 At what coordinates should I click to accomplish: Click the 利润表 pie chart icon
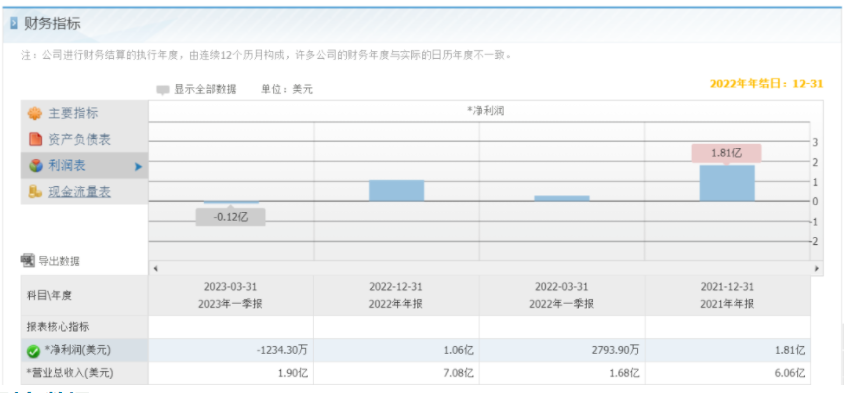tap(36, 166)
